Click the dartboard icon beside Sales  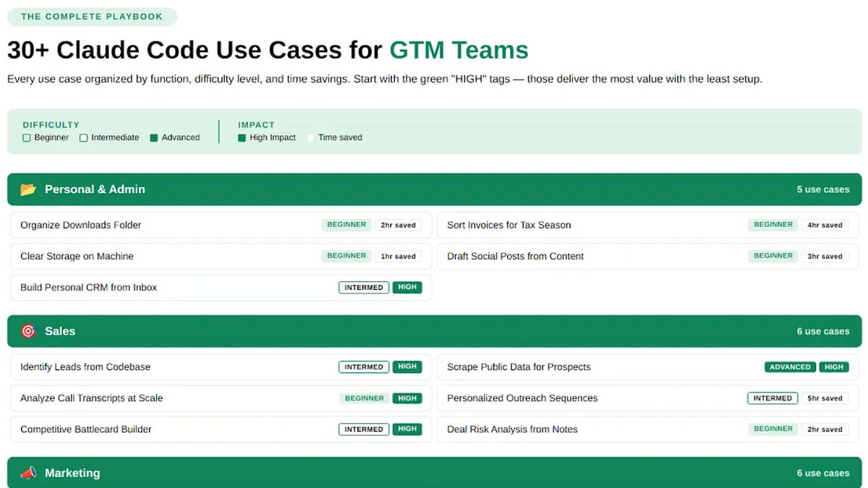(27, 330)
